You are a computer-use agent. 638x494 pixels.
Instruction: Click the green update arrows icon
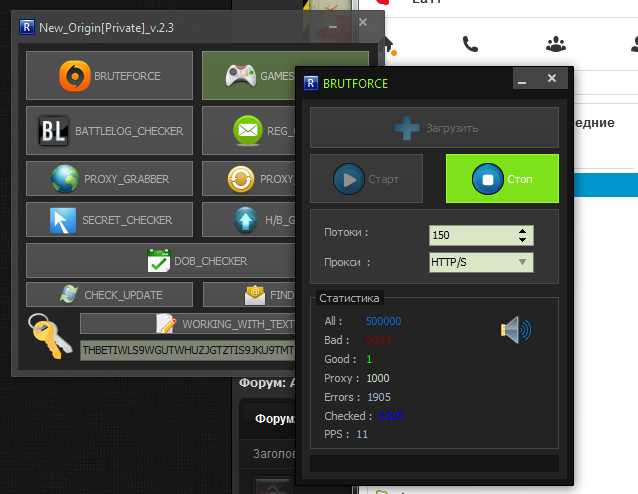[69, 294]
